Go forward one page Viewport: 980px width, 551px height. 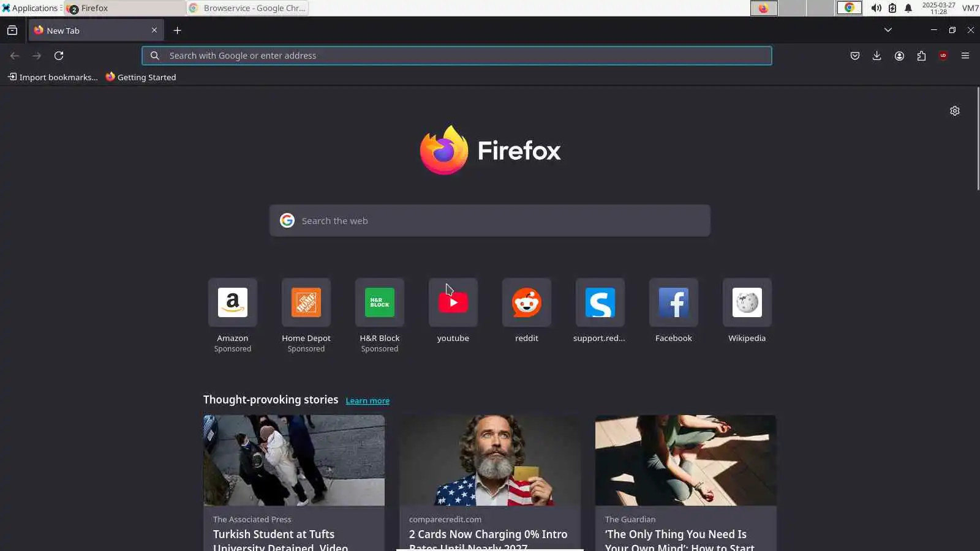click(37, 56)
